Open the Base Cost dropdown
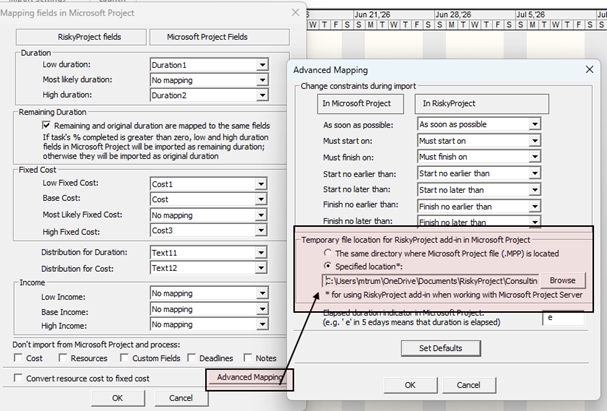The height and width of the screenshot is (411, 607). pyautogui.click(x=209, y=199)
